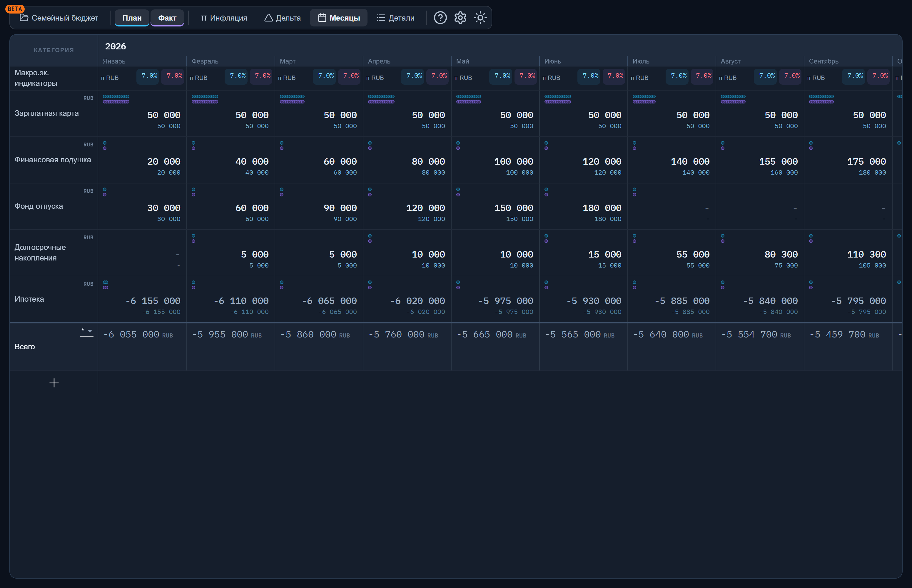912x588 pixels.
Task: Click Финансовая подушка dot markers for Февраль
Action: click(x=193, y=146)
